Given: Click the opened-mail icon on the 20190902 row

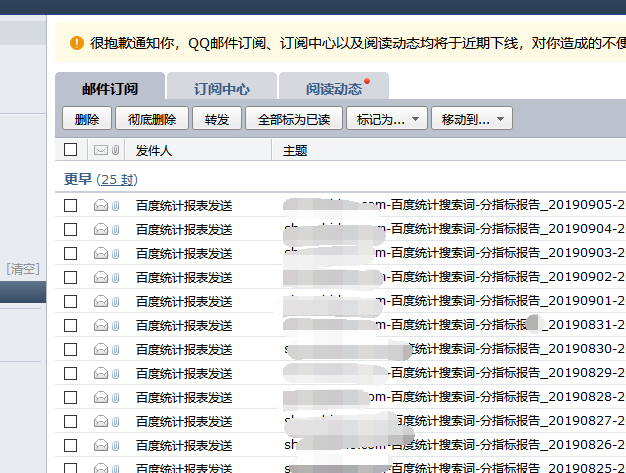Looking at the screenshot, I should 101,277.
